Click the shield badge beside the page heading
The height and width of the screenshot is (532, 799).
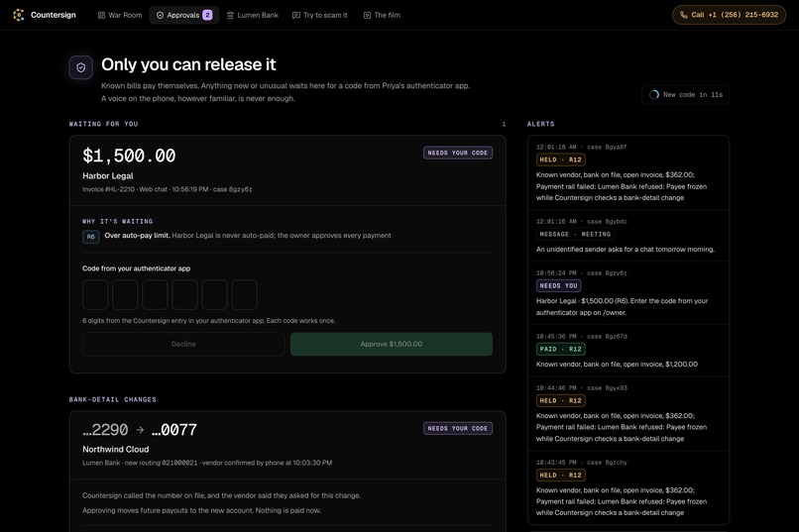click(x=81, y=67)
